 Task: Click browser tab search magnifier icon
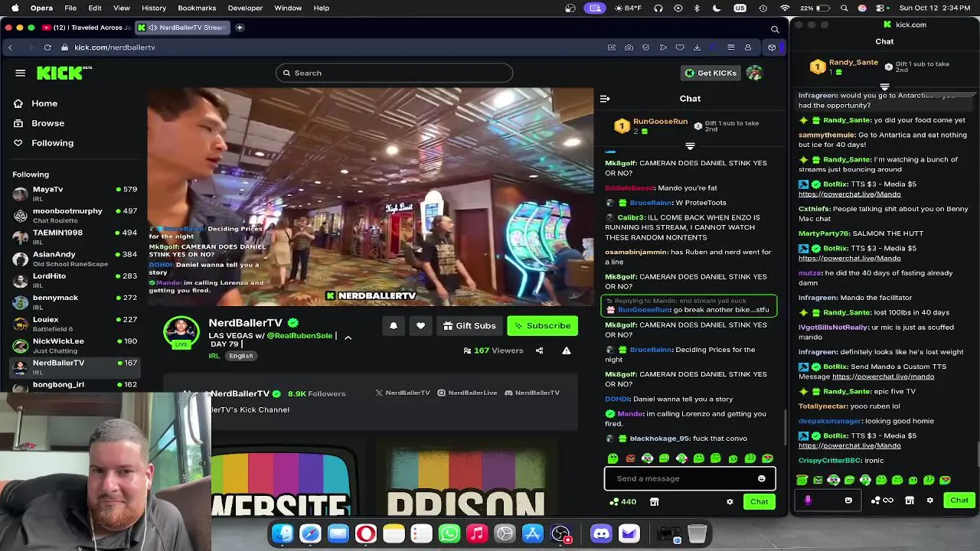point(775,29)
